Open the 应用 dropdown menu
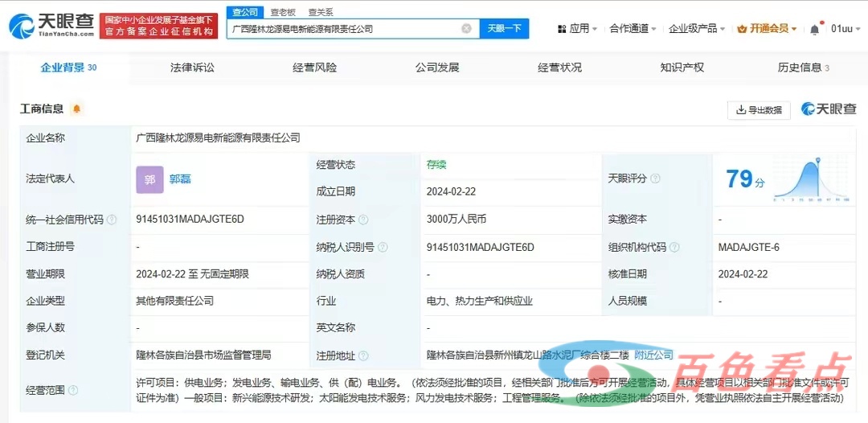 pos(577,29)
